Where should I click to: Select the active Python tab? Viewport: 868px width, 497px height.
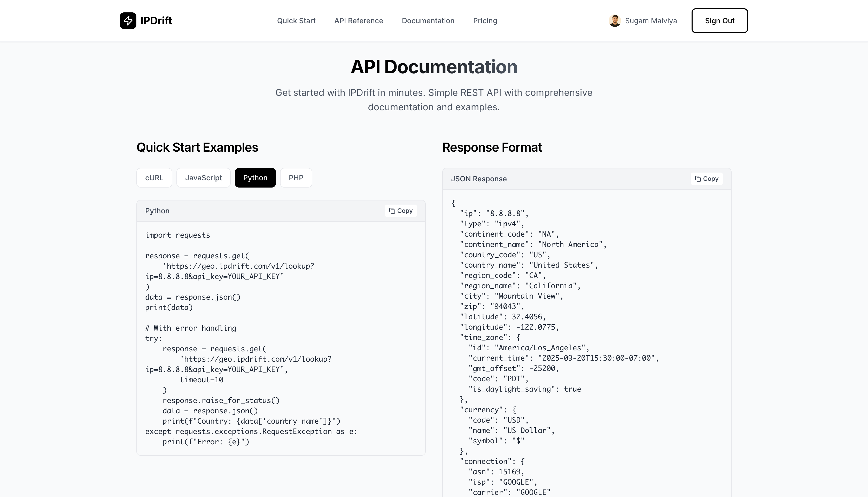coord(255,178)
